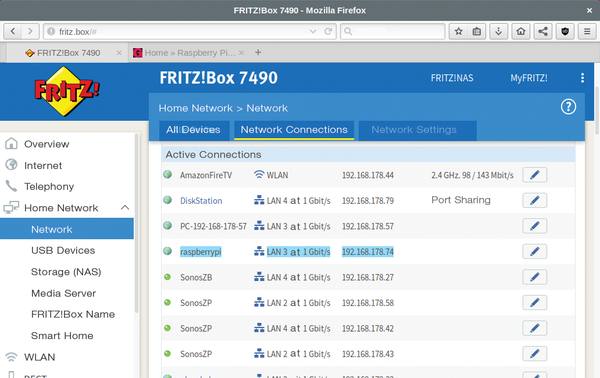
Task: Click the browser back arrow button
Action: pos(13,31)
